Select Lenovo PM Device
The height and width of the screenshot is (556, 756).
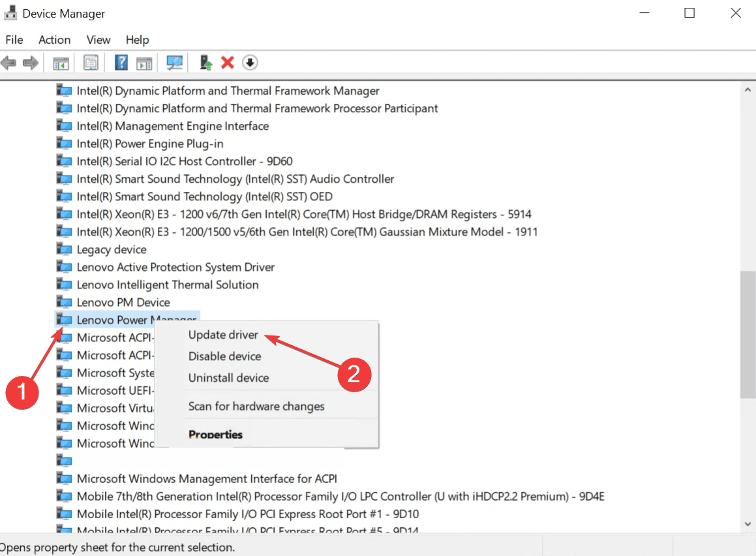point(123,302)
